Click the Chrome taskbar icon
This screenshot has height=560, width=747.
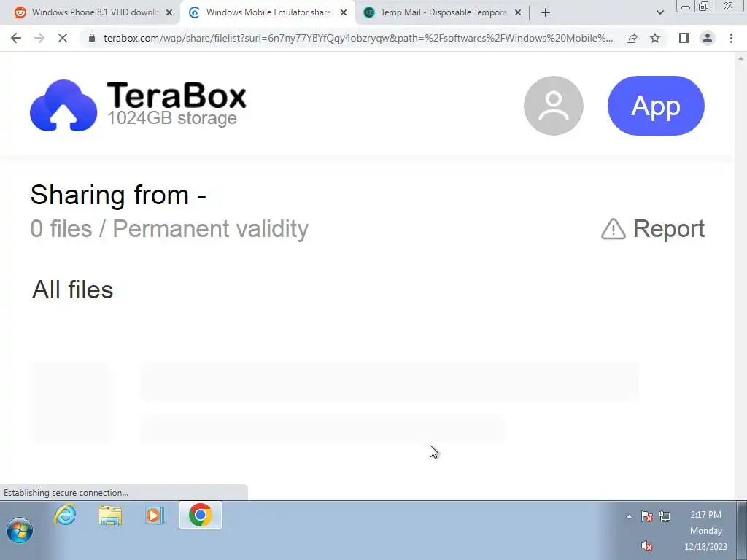click(200, 515)
